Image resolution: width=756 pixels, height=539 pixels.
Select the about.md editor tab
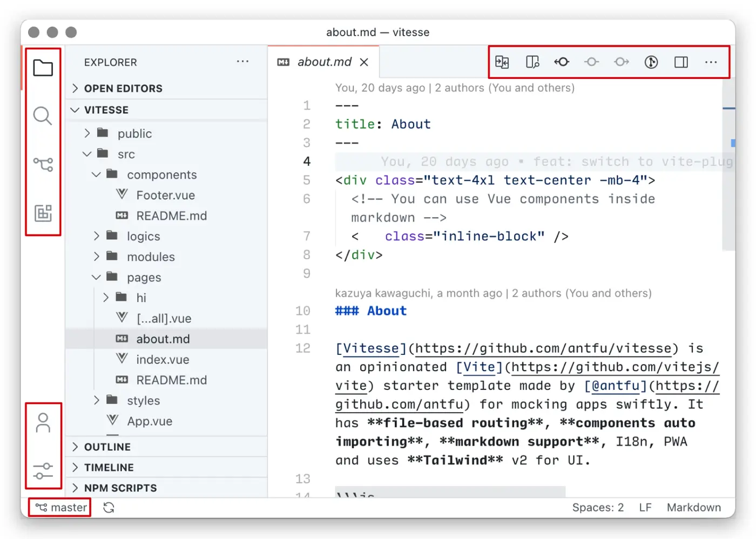324,62
